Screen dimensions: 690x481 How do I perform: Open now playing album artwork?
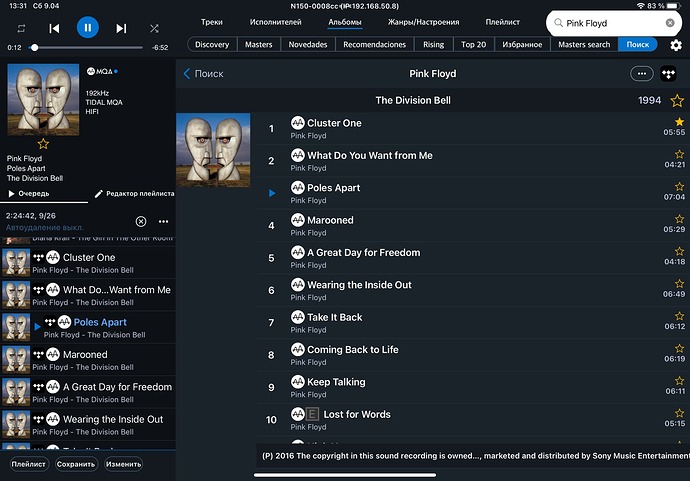pyautogui.click(x=43, y=99)
